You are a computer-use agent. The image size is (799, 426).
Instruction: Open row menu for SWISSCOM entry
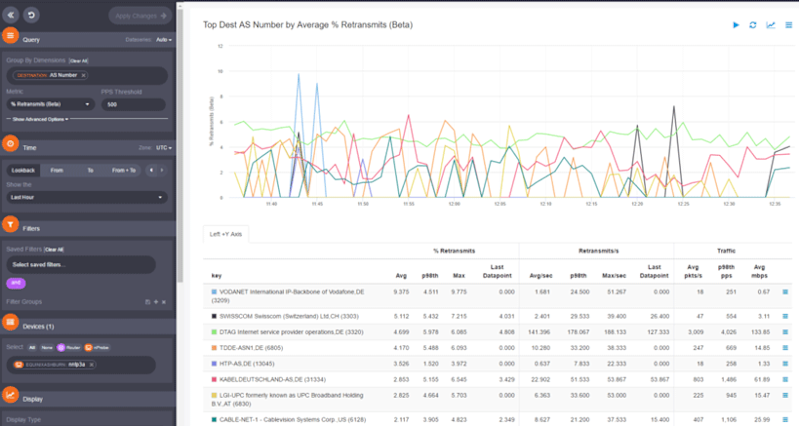pos(785,316)
